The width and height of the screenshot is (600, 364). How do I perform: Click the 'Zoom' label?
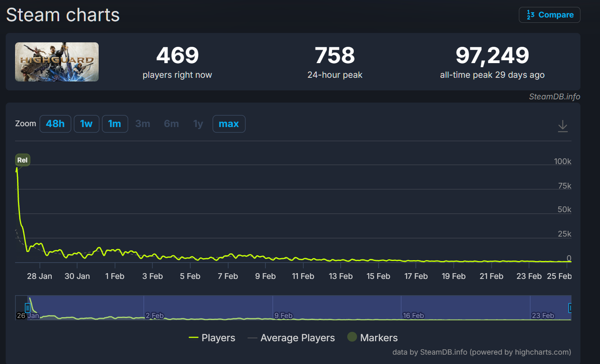pos(26,123)
